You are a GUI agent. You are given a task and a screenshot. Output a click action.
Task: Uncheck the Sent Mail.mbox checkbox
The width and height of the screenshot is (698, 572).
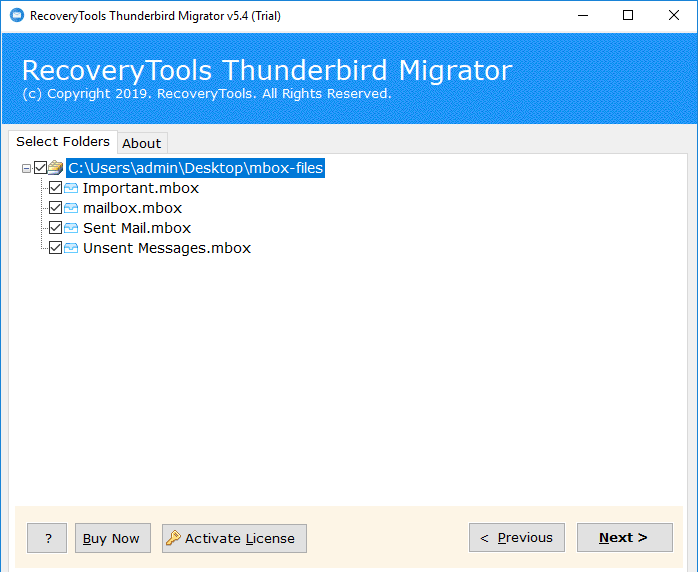click(x=55, y=228)
